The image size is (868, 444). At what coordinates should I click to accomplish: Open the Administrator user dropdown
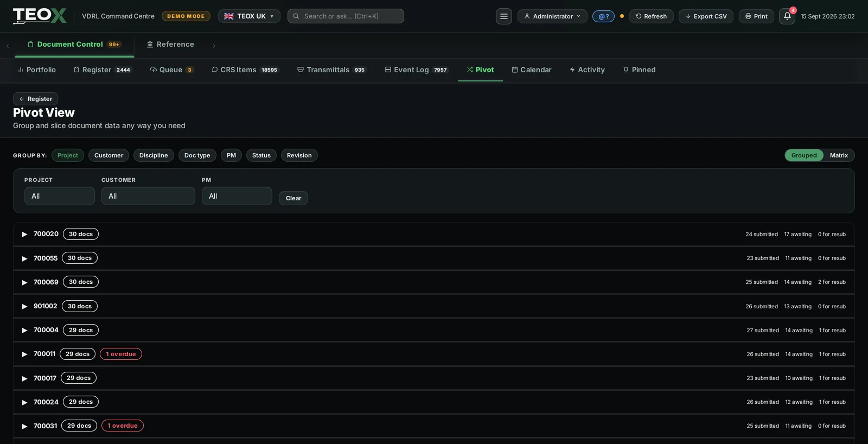[552, 16]
